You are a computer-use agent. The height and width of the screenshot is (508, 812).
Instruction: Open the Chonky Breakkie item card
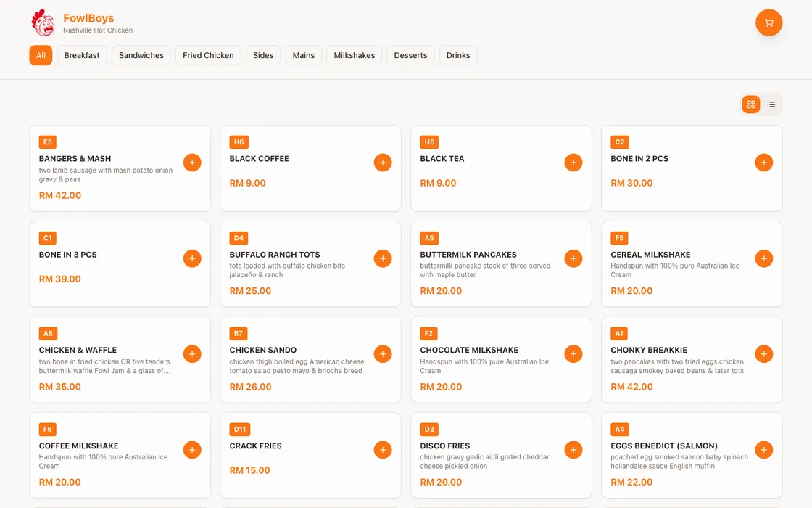pyautogui.click(x=692, y=360)
